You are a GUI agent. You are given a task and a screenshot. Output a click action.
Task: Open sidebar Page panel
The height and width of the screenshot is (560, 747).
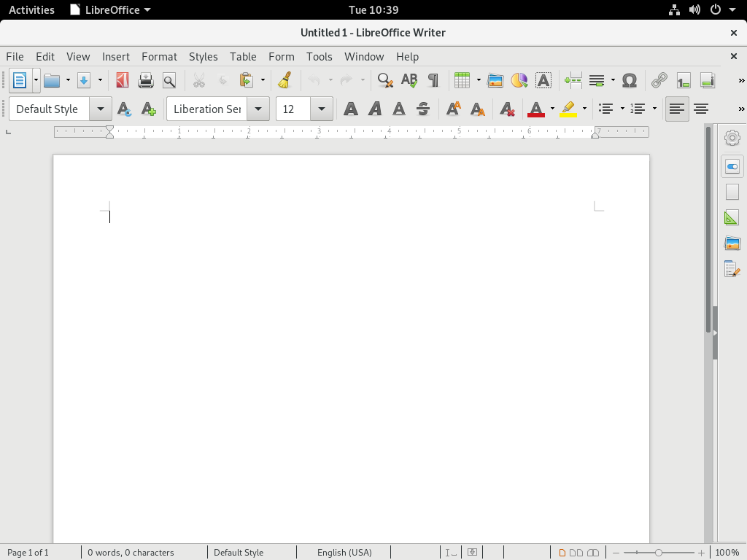[732, 192]
